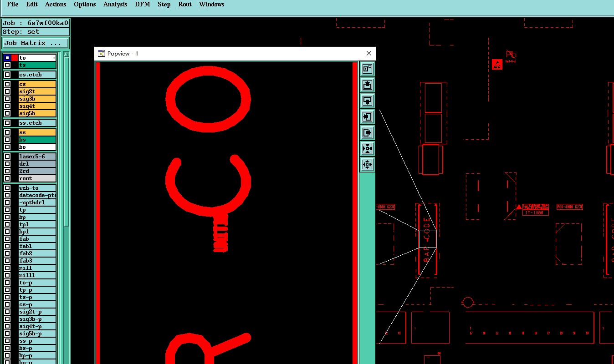Open the File menu
The image size is (614, 364).
tap(13, 5)
